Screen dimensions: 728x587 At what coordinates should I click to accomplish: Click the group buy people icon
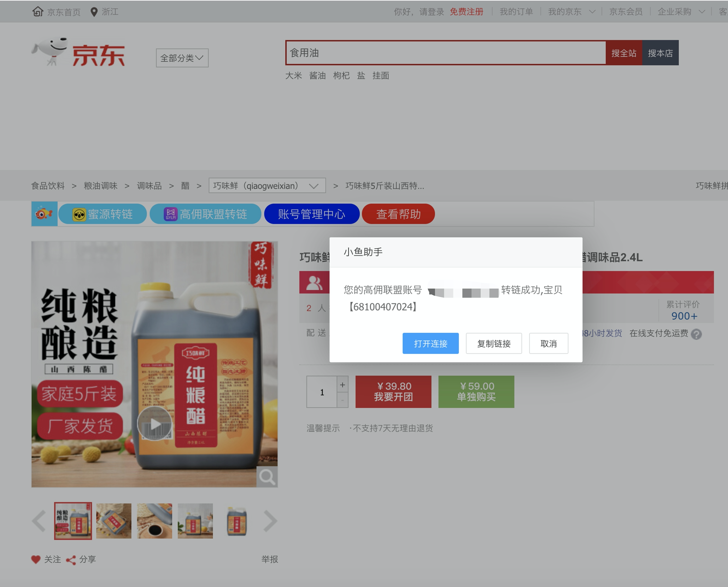point(314,283)
